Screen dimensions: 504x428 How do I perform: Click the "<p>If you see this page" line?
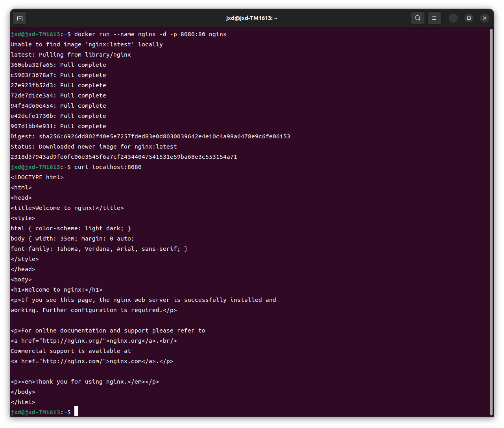click(143, 300)
